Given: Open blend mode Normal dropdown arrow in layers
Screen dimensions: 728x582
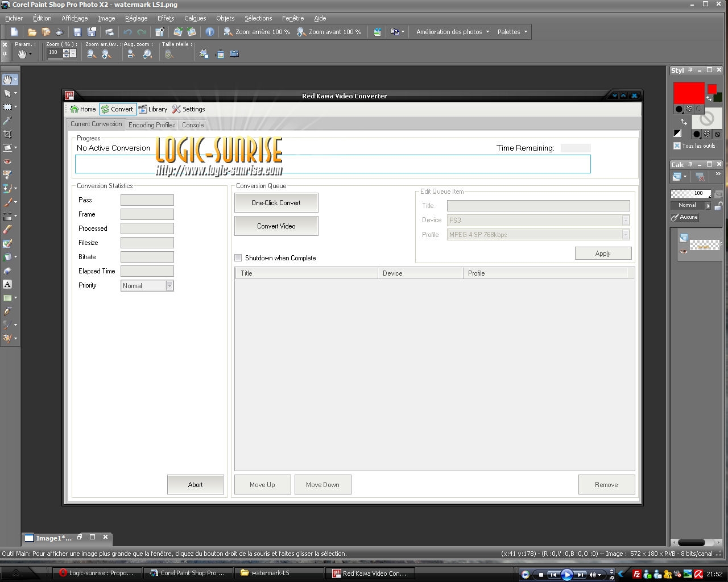Looking at the screenshot, I should tap(708, 206).
